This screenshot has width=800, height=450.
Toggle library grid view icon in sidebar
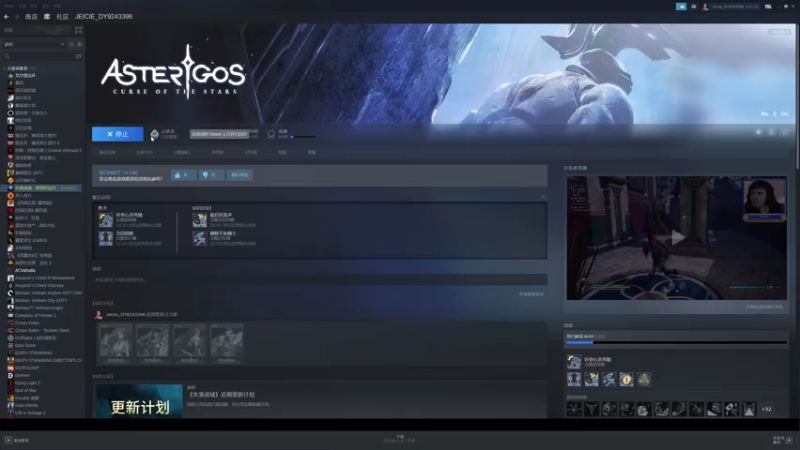point(78,30)
